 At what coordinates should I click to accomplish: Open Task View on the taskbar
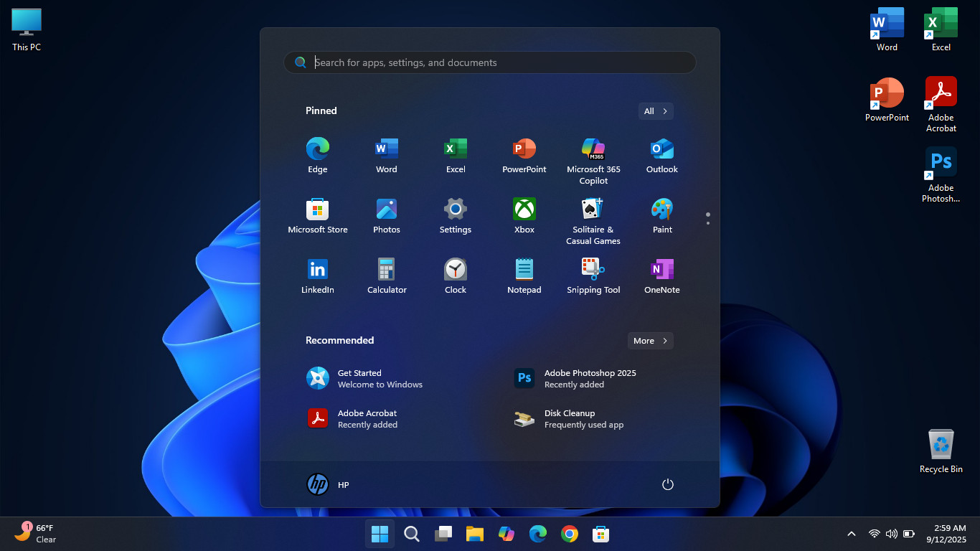[x=443, y=534]
